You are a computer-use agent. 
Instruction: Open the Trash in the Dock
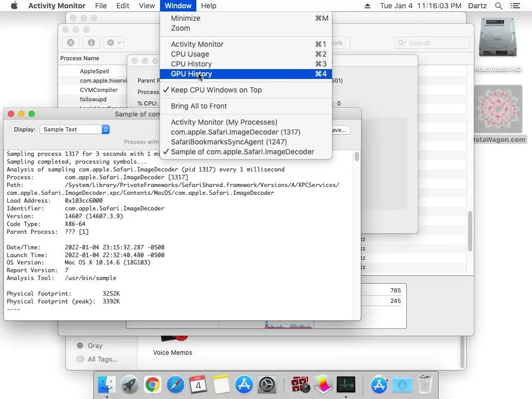[425, 385]
